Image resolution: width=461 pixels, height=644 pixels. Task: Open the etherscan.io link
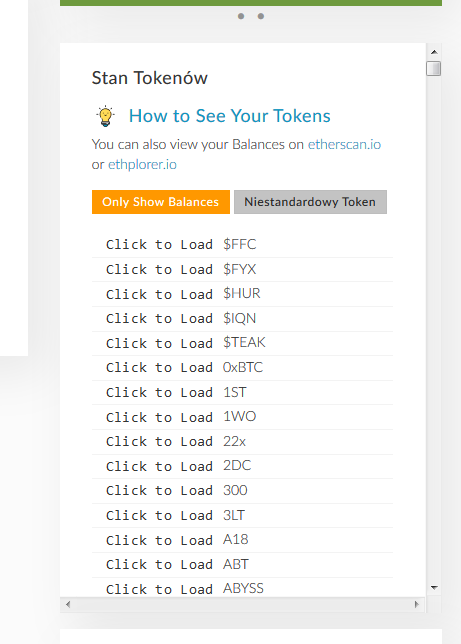[344, 144]
